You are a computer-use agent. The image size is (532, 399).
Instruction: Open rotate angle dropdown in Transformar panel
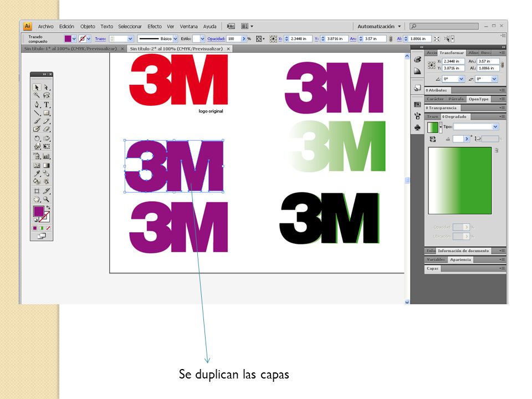pyautogui.click(x=461, y=79)
